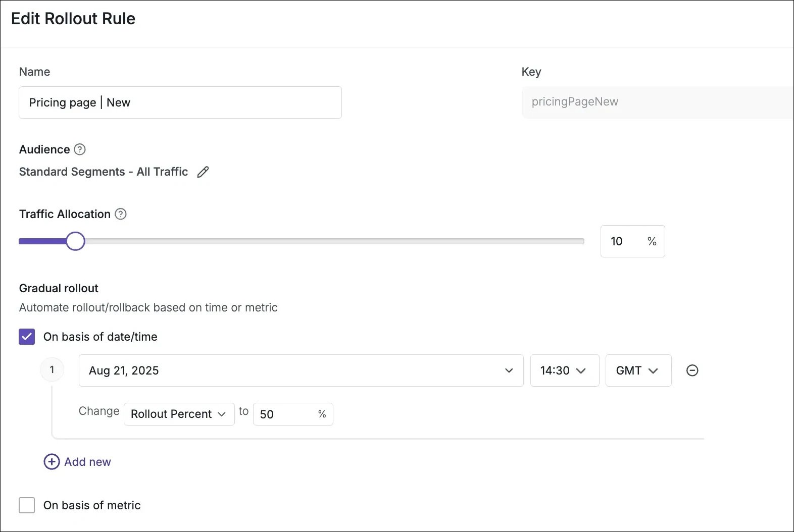Click the Edit Rollout Rule heading

[x=73, y=19]
